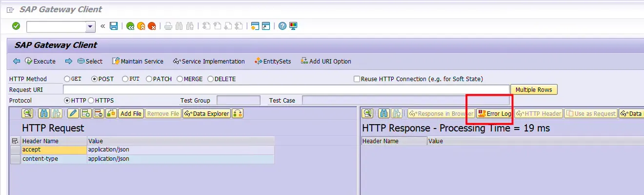Click Find binoculars in HTTP Request toolbar
The height and width of the screenshot is (195, 644).
coord(44,113)
